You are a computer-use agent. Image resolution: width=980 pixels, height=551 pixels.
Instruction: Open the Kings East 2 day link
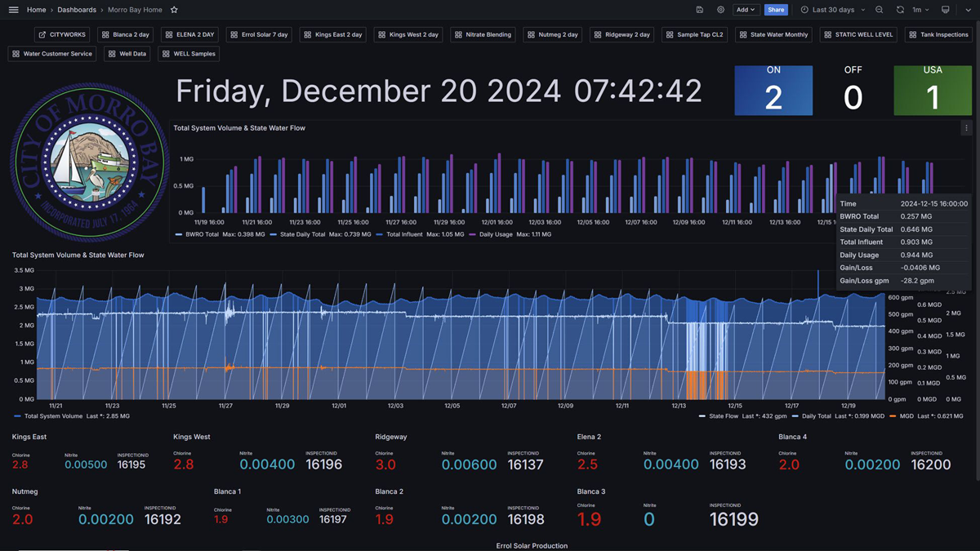coord(333,35)
